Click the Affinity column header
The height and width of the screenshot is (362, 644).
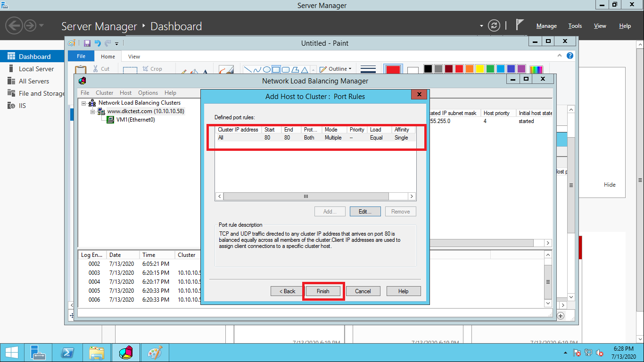point(402,130)
